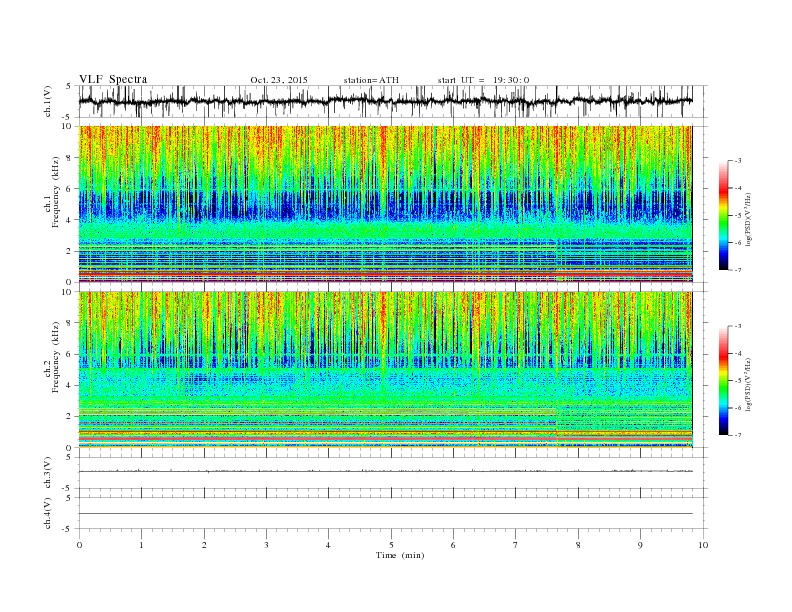Click the 0 tick on the time axis
Screen dimensions: 792x612
coord(79,545)
